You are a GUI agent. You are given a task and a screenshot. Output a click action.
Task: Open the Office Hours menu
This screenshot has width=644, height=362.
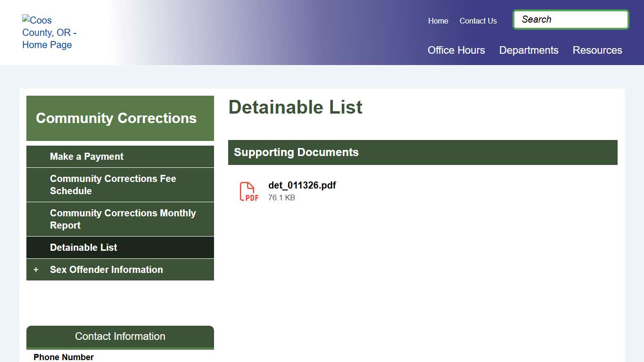click(456, 50)
